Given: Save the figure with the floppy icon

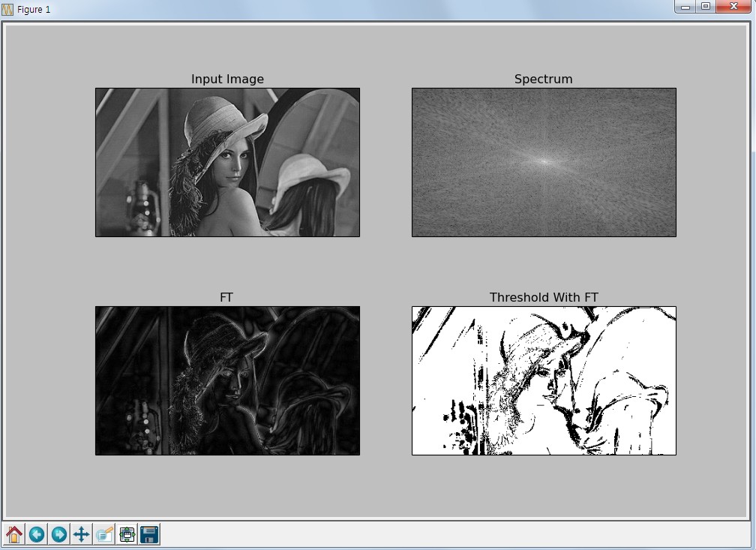Looking at the screenshot, I should click(149, 534).
